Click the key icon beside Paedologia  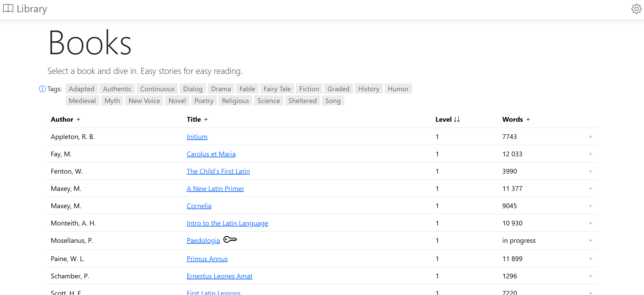click(230, 239)
